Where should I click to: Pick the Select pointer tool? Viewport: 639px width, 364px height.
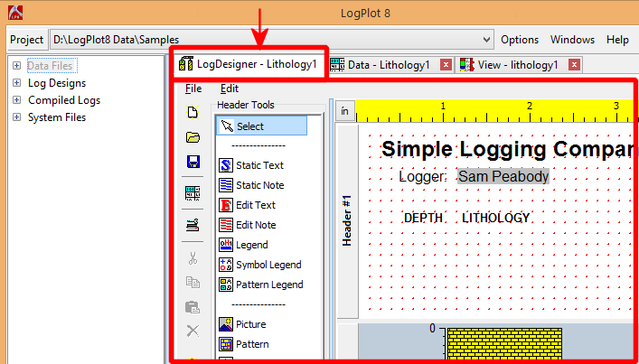[x=249, y=126]
